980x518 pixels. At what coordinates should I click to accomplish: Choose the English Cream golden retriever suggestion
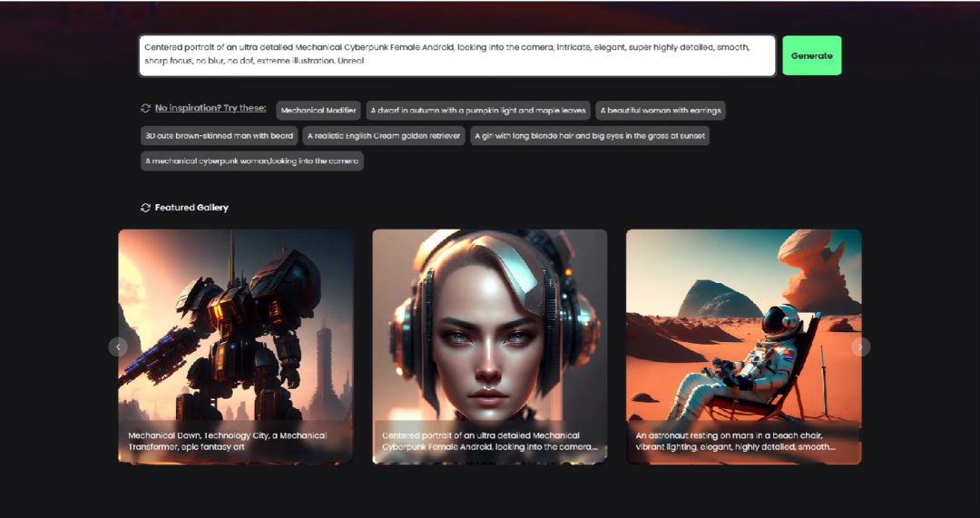(x=384, y=136)
